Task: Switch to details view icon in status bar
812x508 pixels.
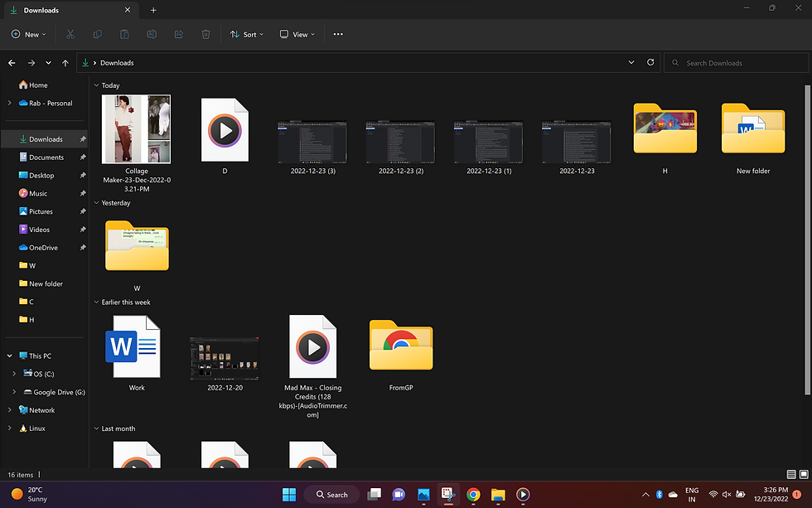Action: coord(790,474)
